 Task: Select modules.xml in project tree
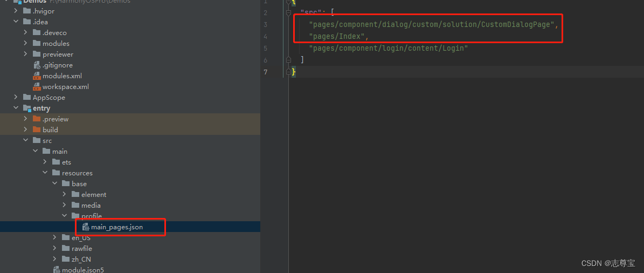pyautogui.click(x=130, y=76)
